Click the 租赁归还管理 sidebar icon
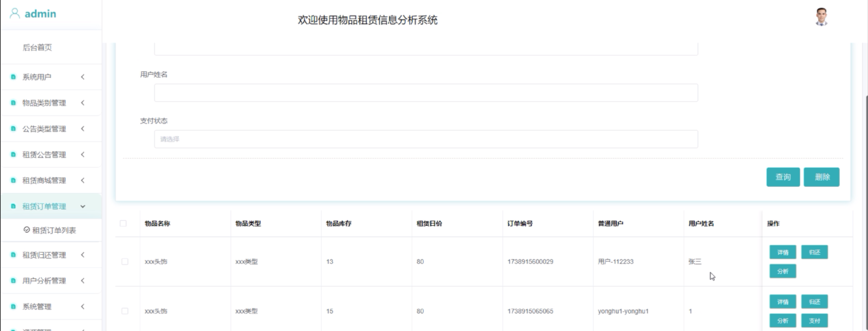The height and width of the screenshot is (331, 868). pyautogui.click(x=13, y=255)
